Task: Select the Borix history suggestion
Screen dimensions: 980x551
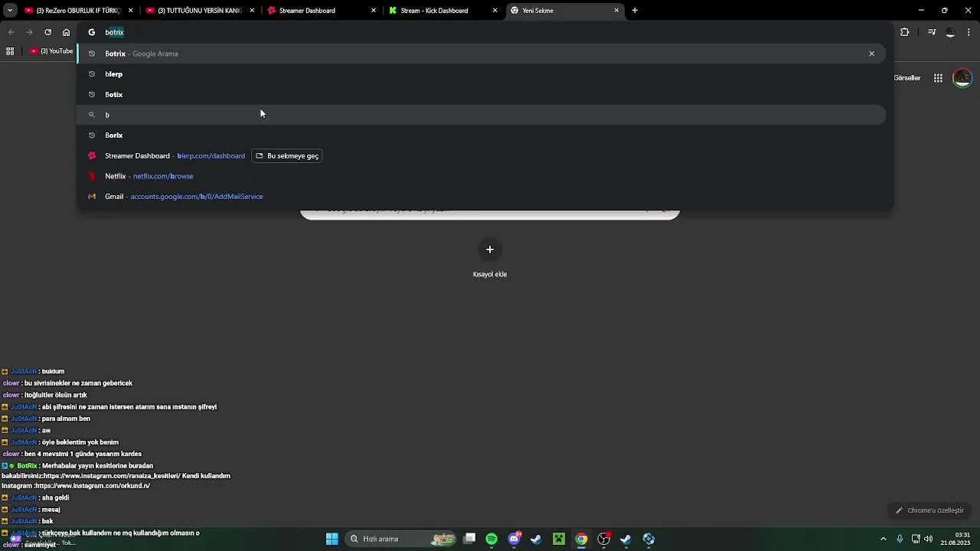Action: [482, 135]
